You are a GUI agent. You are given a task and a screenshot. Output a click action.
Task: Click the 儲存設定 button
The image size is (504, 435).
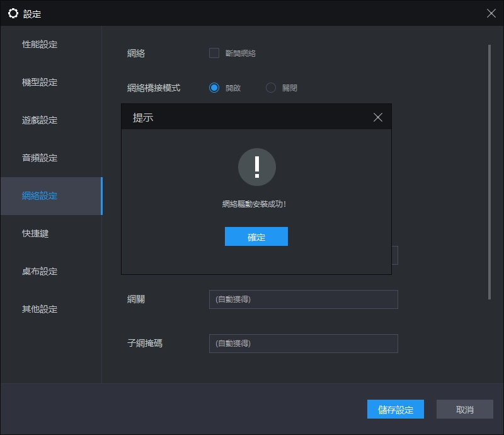tap(396, 410)
